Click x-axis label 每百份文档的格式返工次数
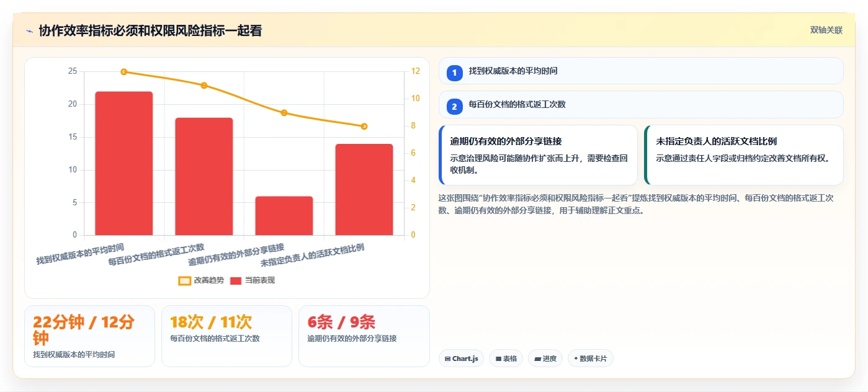 [156, 254]
